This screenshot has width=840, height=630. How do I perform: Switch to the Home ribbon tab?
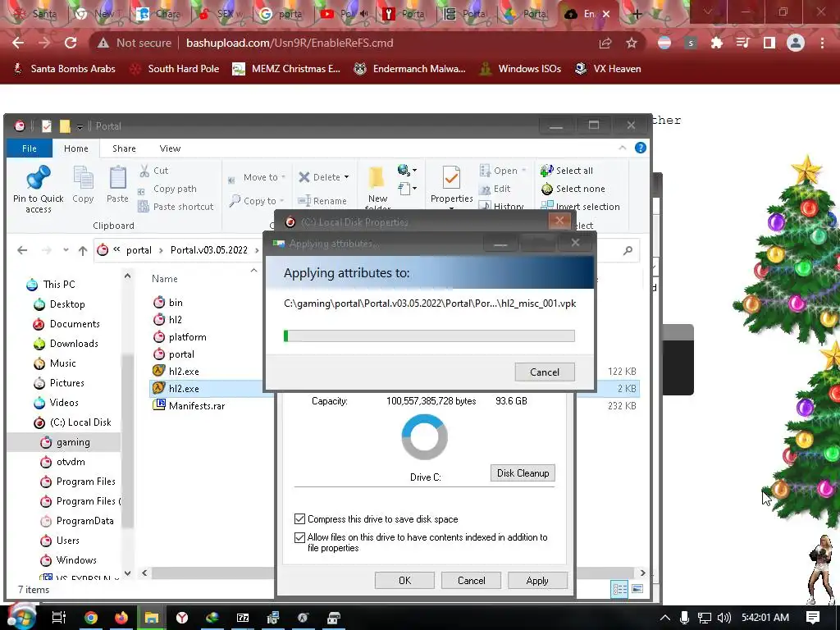tap(76, 148)
